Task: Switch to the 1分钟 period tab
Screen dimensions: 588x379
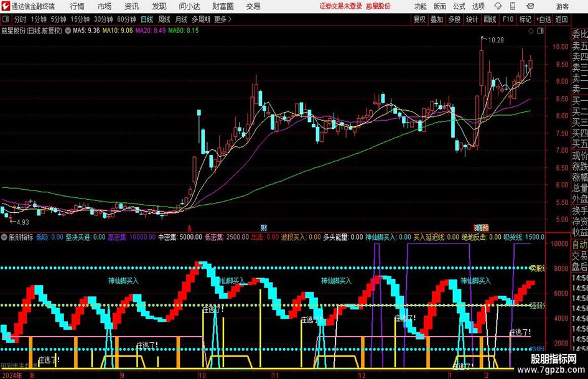Action: (39, 19)
